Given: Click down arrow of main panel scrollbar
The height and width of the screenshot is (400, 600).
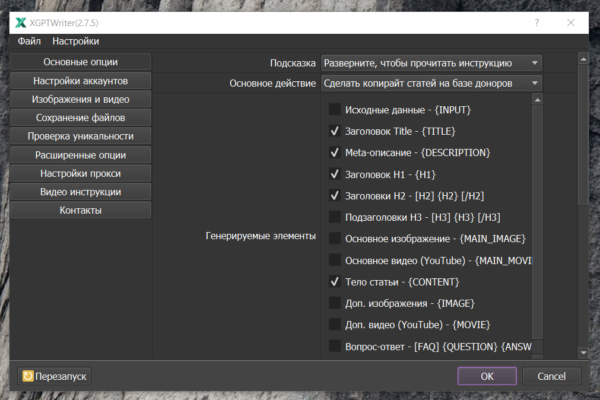Looking at the screenshot, I should coord(583,353).
